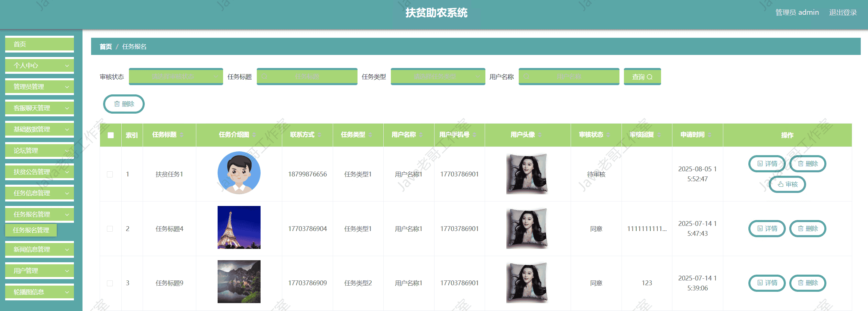Open the Eiffel Tower image for 任务标题4

[x=239, y=227]
